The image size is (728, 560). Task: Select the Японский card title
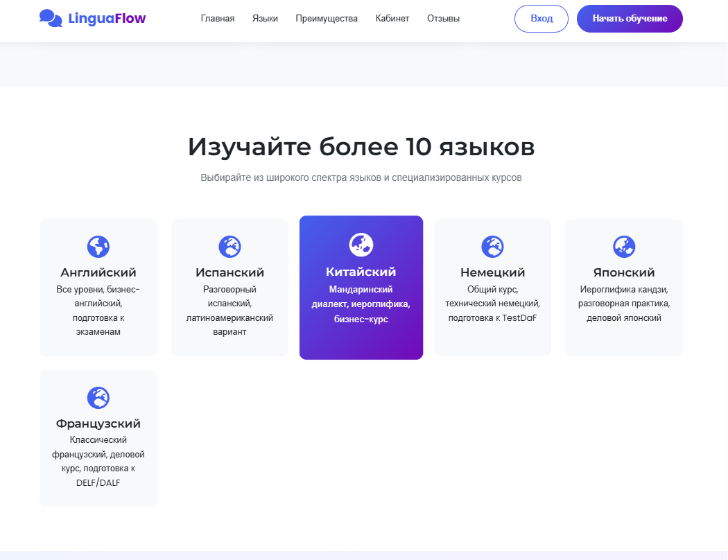(x=624, y=272)
